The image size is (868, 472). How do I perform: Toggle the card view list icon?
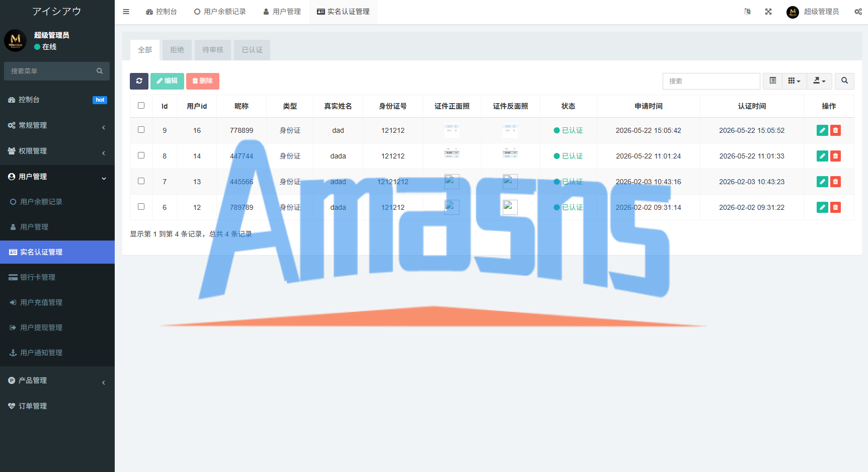tap(773, 81)
